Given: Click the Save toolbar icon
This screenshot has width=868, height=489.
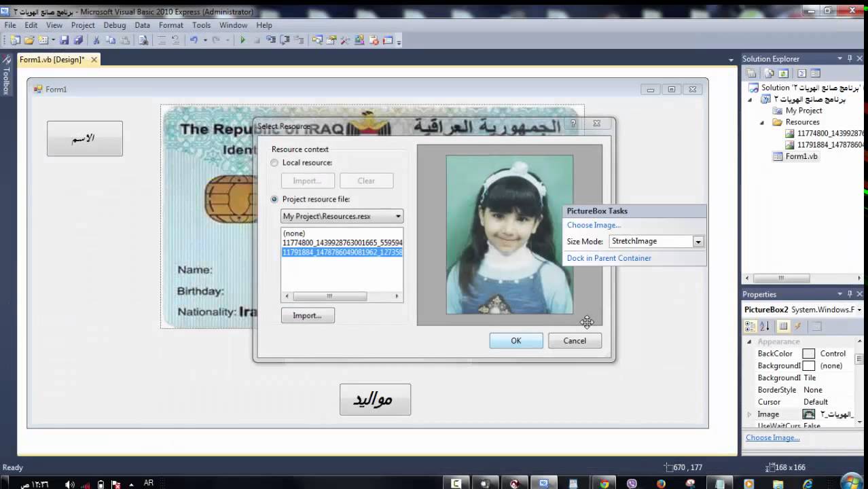Looking at the screenshot, I should coord(64,40).
